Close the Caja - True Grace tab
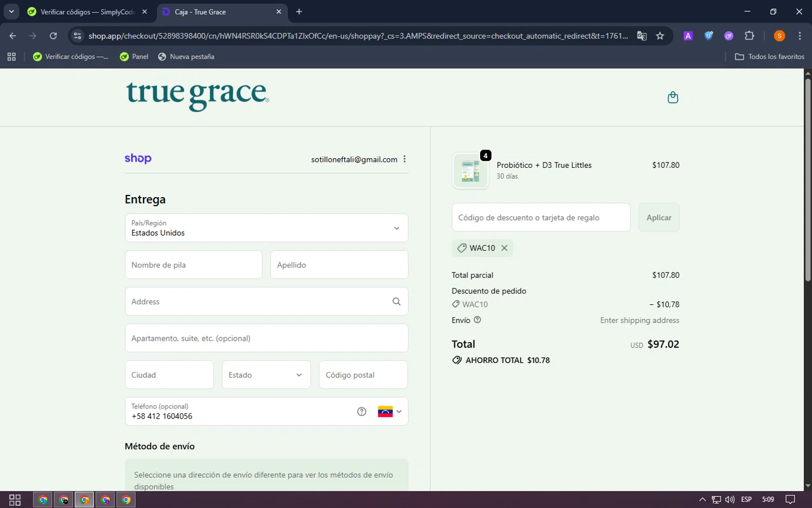Screen dimensions: 812x508 [x=279, y=11]
